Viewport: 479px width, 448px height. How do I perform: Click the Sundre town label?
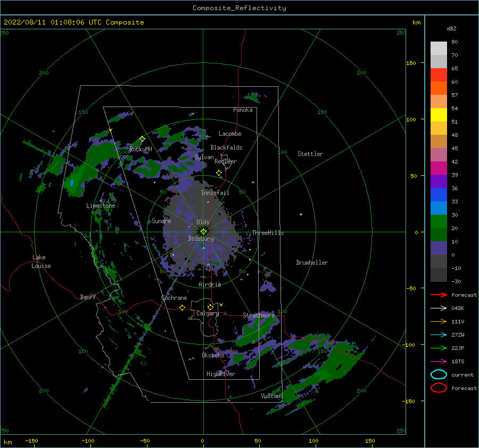pos(161,221)
